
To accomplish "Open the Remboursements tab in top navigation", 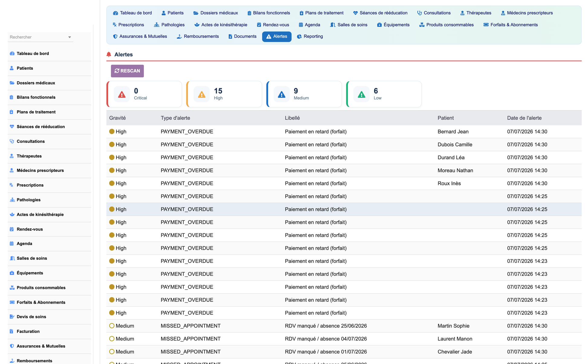I will (198, 37).
